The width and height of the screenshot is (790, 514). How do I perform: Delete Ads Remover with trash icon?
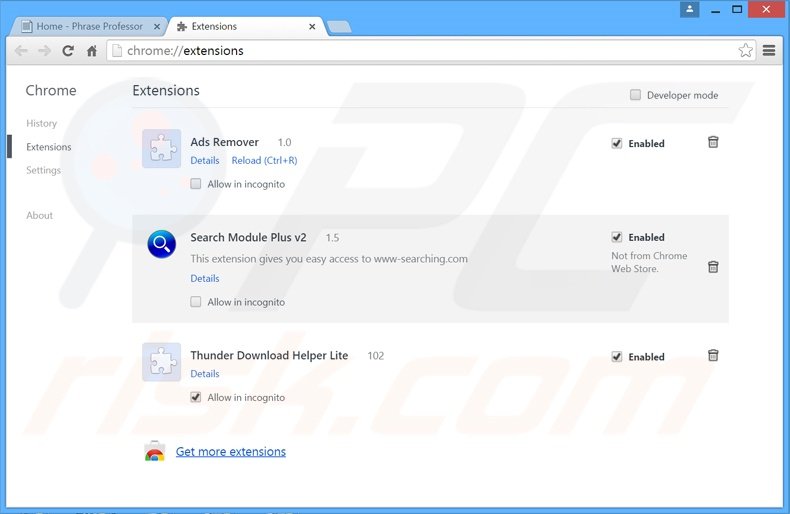[x=713, y=142]
